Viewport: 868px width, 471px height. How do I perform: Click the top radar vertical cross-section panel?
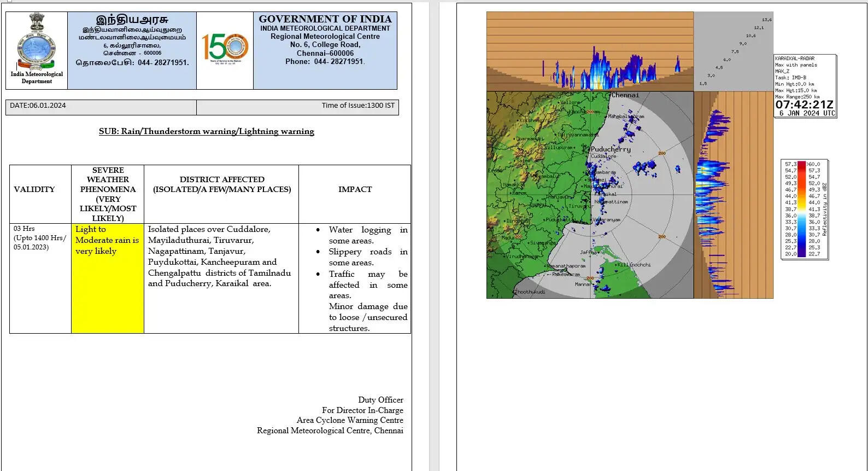tap(590, 51)
